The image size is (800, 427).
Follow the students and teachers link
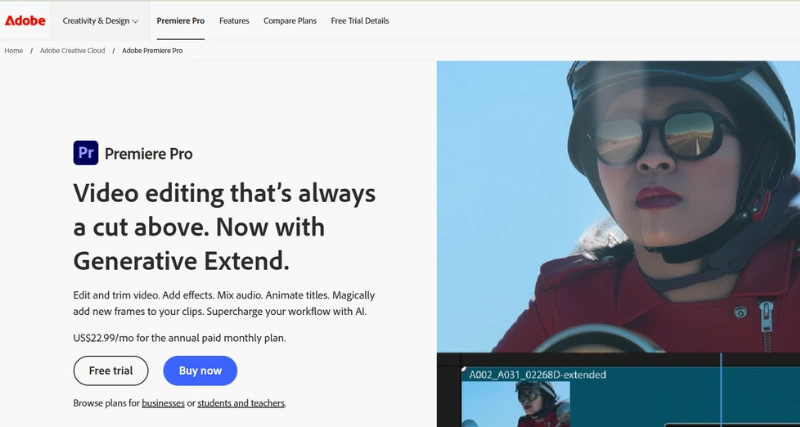click(x=241, y=403)
